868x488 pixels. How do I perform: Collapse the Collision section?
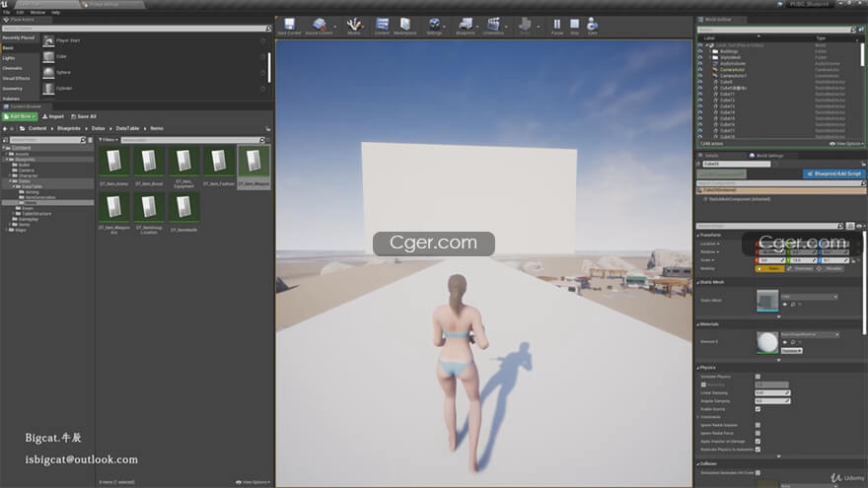click(x=698, y=463)
